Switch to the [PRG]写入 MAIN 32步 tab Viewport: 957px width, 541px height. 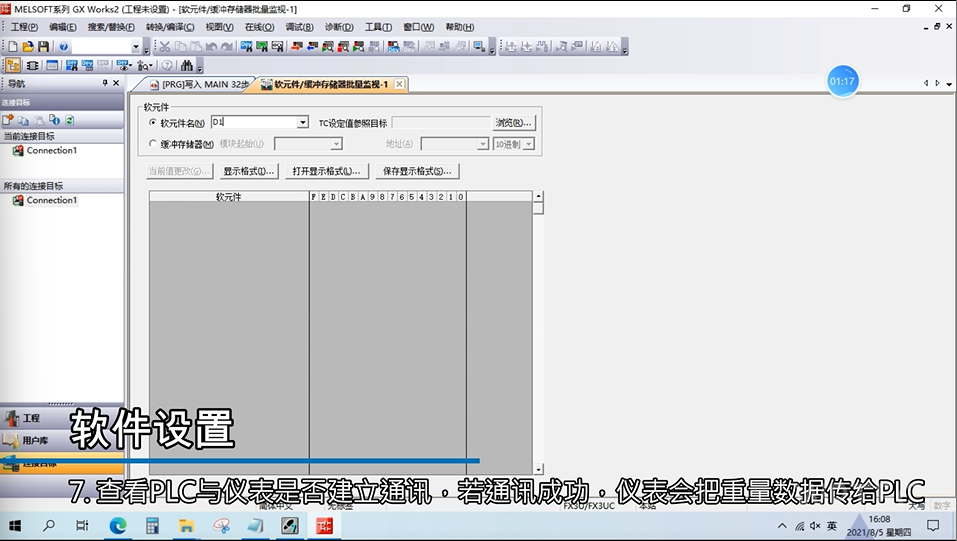point(200,84)
